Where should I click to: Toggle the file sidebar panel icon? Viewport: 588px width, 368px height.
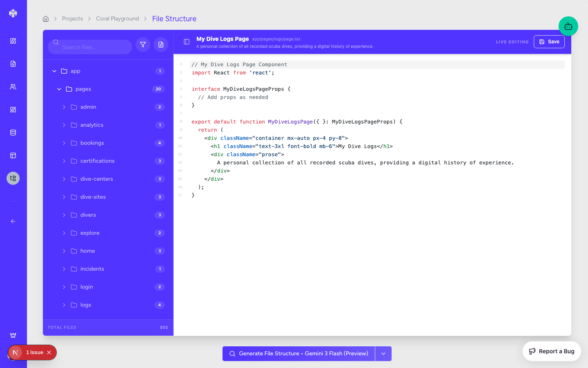[187, 42]
